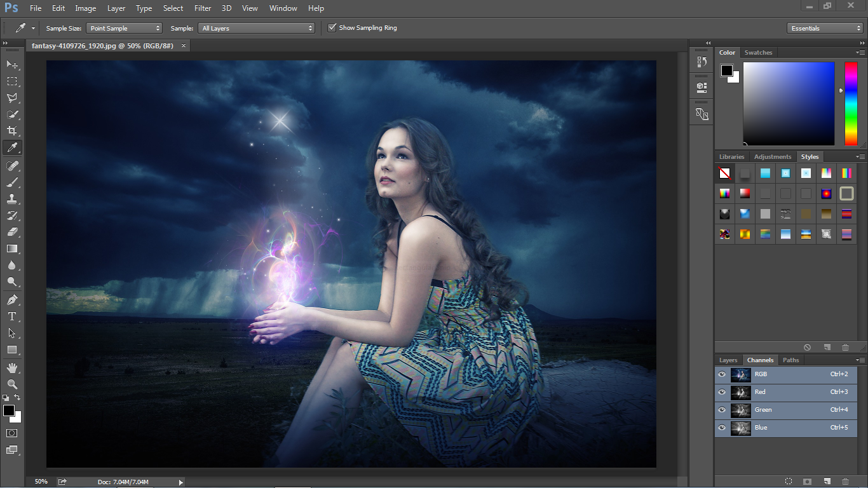
Task: Open the Sample All Layers dropdown
Action: pos(257,28)
